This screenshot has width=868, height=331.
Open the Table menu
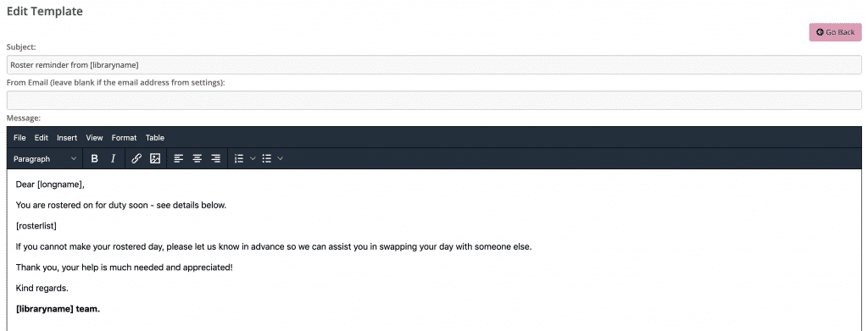click(155, 138)
